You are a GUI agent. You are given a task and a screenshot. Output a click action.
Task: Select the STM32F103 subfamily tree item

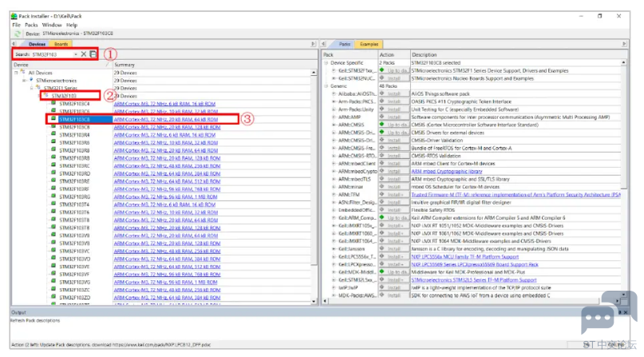point(64,96)
